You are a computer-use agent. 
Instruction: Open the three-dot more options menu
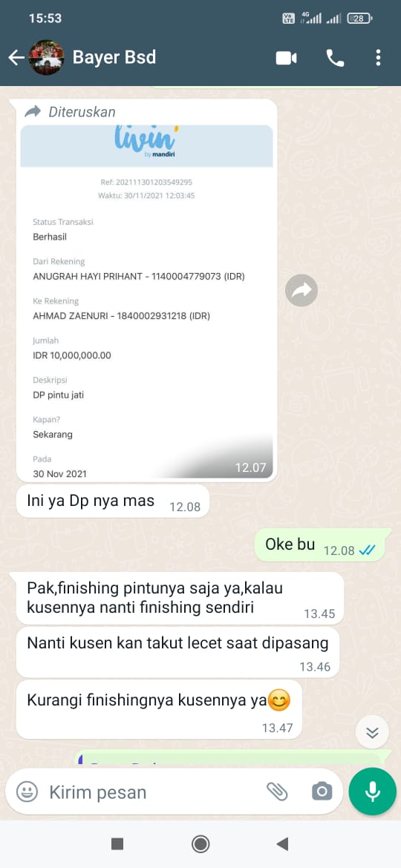(x=378, y=58)
